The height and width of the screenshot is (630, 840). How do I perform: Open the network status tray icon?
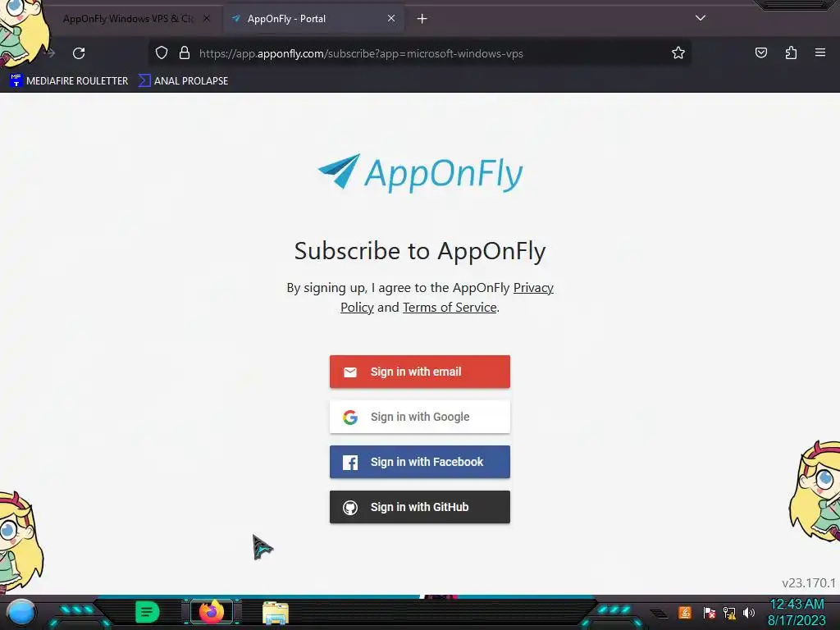728,612
